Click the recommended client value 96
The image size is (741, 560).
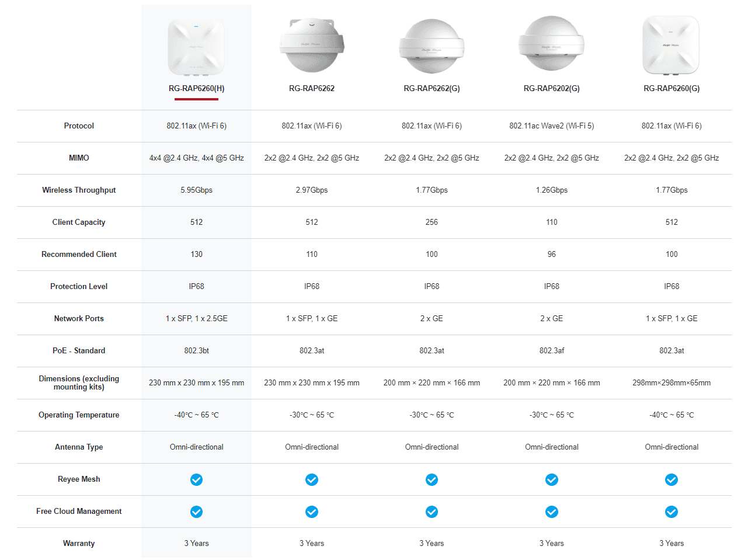[x=552, y=254]
